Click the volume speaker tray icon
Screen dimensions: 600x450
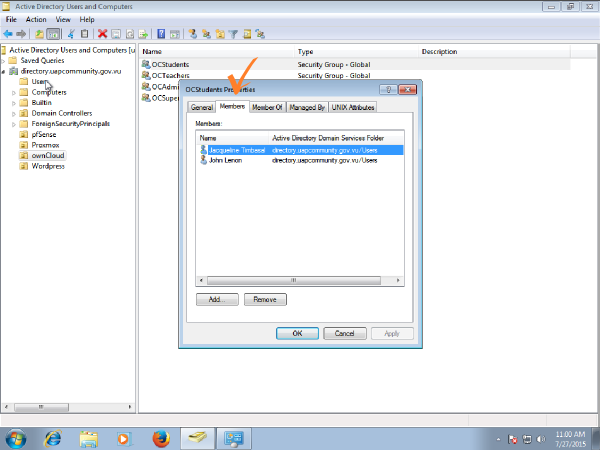541,439
